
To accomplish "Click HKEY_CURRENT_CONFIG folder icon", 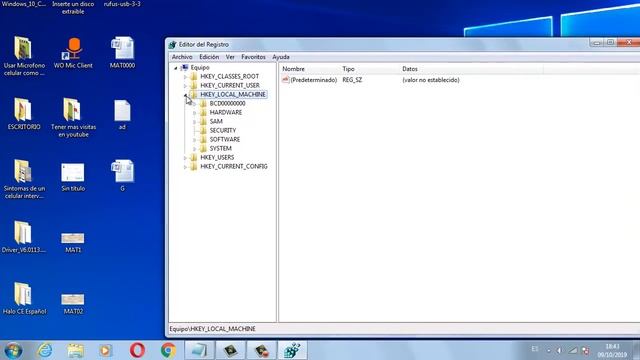I will 194,166.
